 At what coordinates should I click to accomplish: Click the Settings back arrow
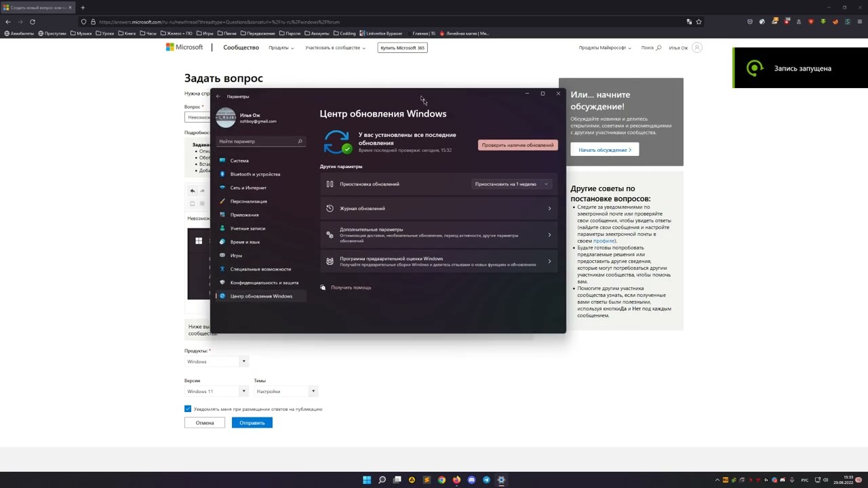218,96
